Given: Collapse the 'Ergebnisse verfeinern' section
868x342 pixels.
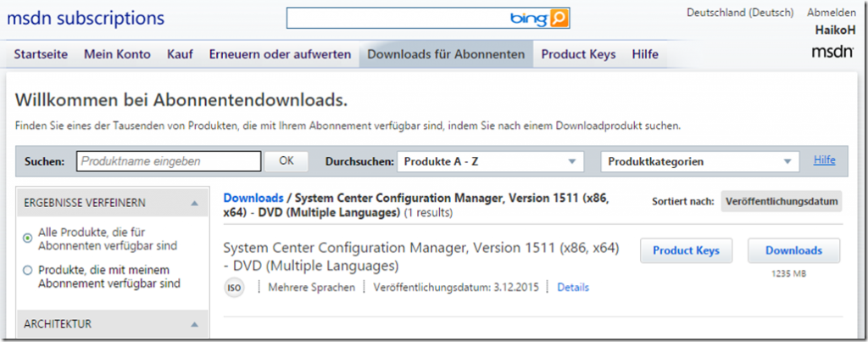Looking at the screenshot, I should click(194, 203).
